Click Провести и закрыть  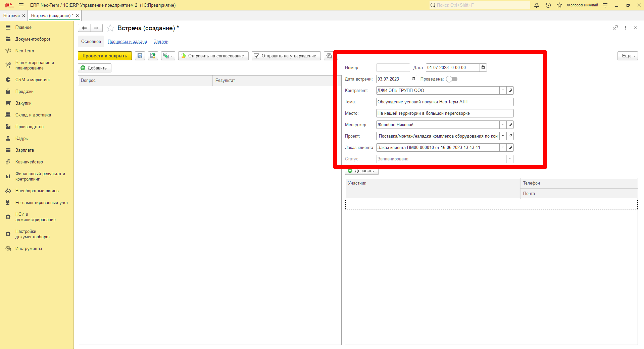pos(105,56)
